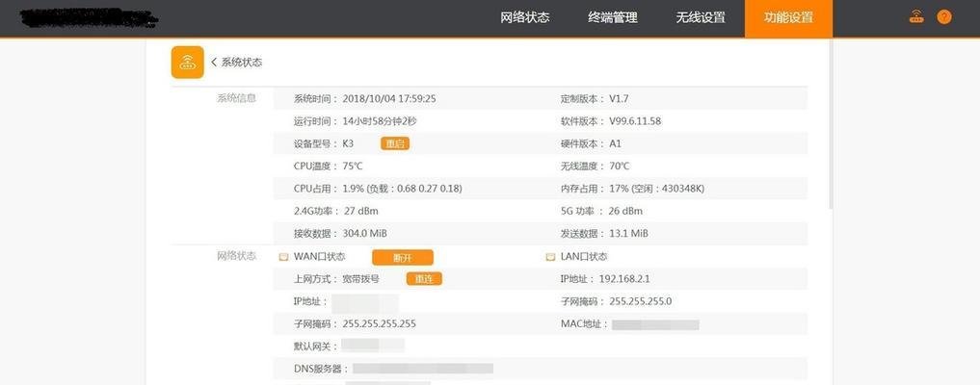This screenshot has height=385, width=980.
Task: Click hardware version value A1
Action: click(616, 143)
